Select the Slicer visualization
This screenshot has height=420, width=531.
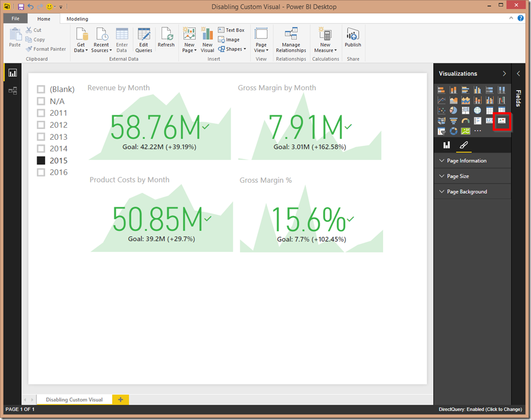441,131
